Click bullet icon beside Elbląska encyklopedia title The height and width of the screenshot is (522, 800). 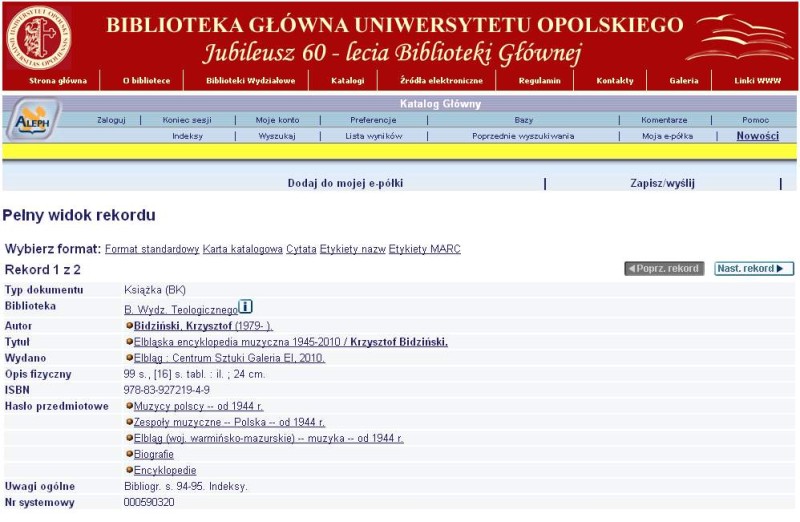point(129,341)
